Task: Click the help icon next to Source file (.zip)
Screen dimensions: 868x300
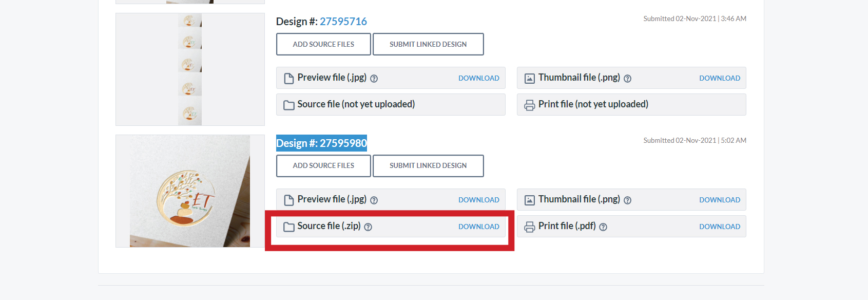Action: pos(368,227)
